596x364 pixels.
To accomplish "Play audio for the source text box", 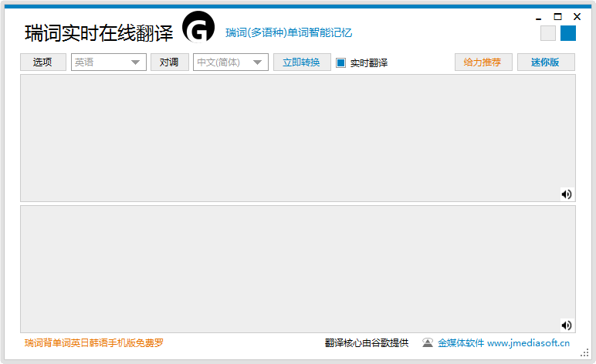I will tap(567, 194).
